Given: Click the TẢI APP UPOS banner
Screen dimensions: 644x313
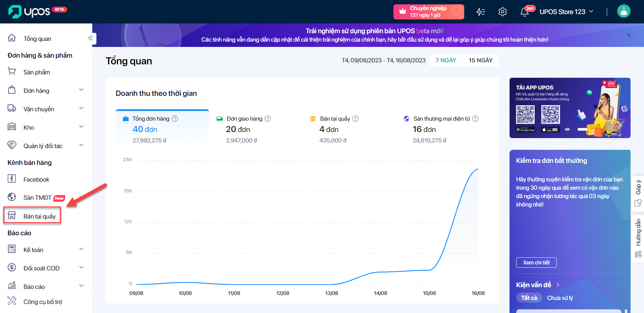Looking at the screenshot, I should pos(570,108).
